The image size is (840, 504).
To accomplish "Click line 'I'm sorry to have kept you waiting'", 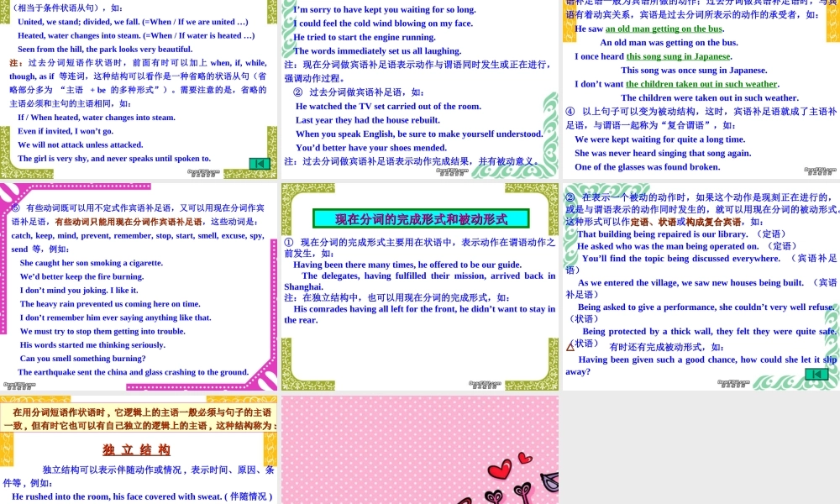I will point(385,9).
